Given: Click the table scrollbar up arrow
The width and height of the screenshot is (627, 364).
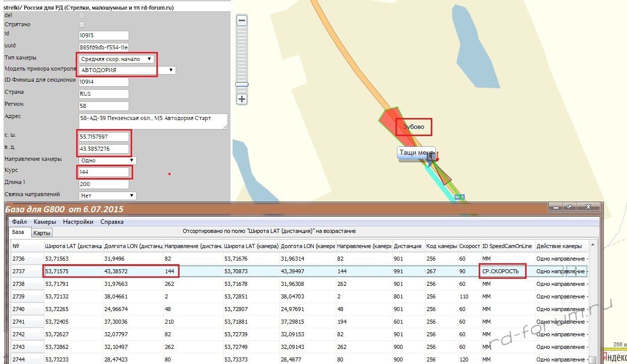Looking at the screenshot, I should 593,245.
